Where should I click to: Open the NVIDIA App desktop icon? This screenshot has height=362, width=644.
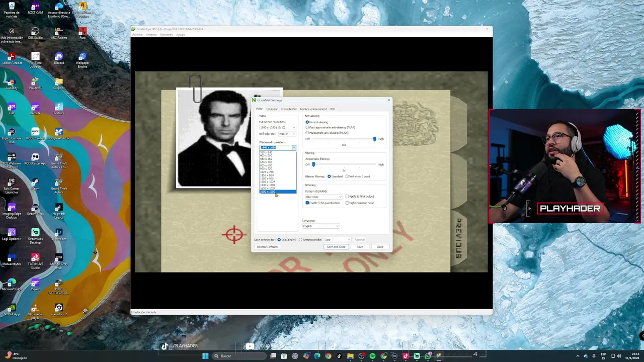coord(12,310)
